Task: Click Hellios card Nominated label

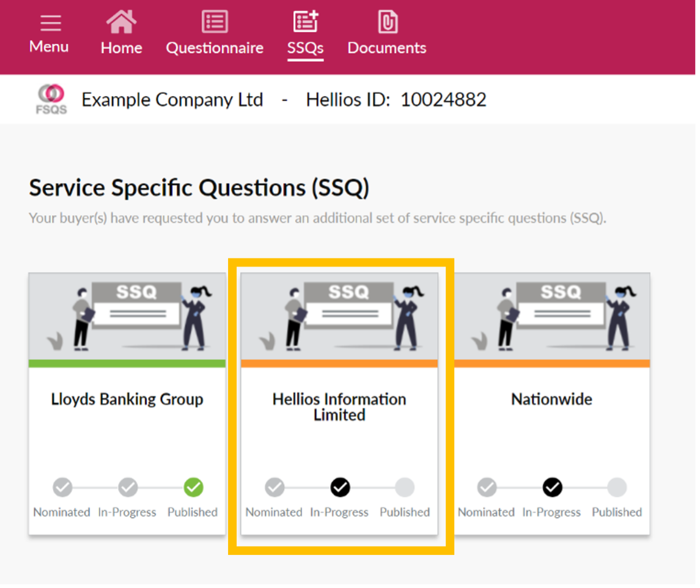Action: click(x=274, y=512)
